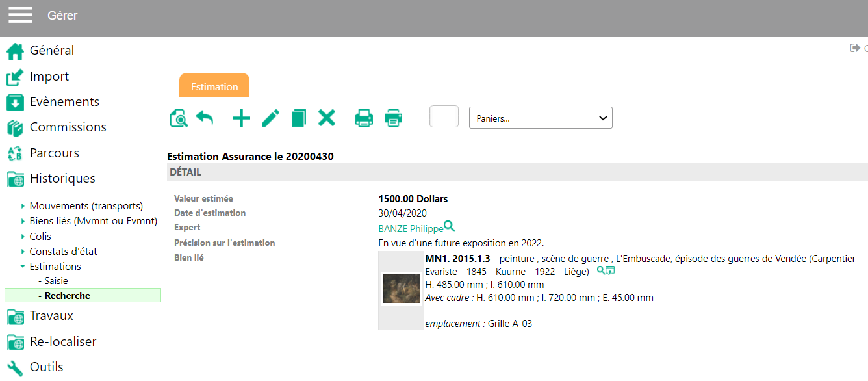Duplicate the estimation with copy icon
Screen dimensions: 868x381
(298, 118)
